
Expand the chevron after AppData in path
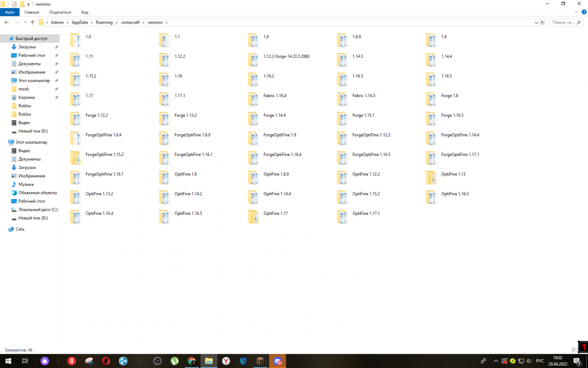coord(92,22)
